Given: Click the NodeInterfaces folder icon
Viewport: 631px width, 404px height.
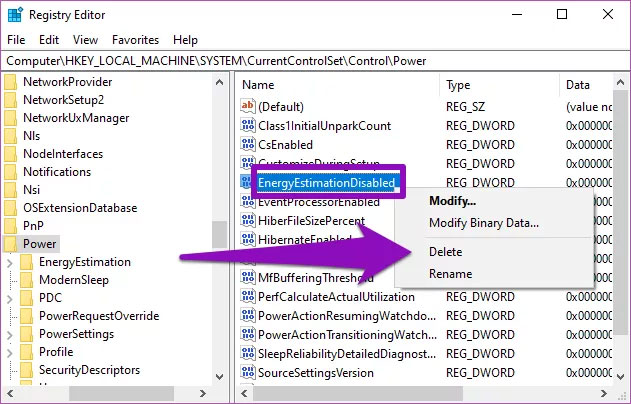Looking at the screenshot, I should pyautogui.click(x=10, y=154).
